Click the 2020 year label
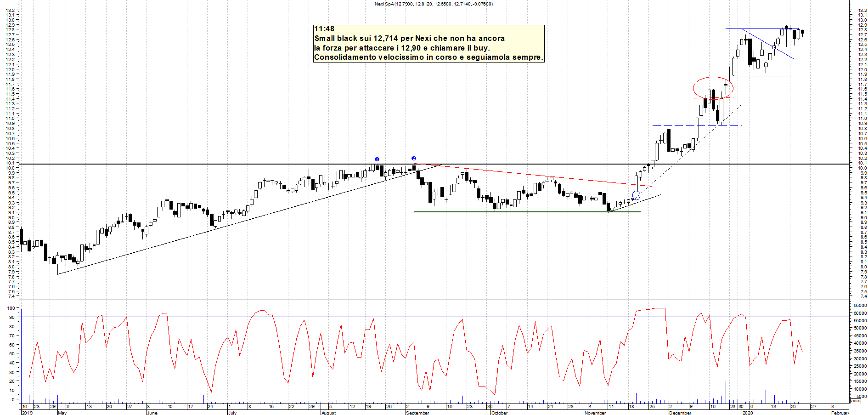 748,413
